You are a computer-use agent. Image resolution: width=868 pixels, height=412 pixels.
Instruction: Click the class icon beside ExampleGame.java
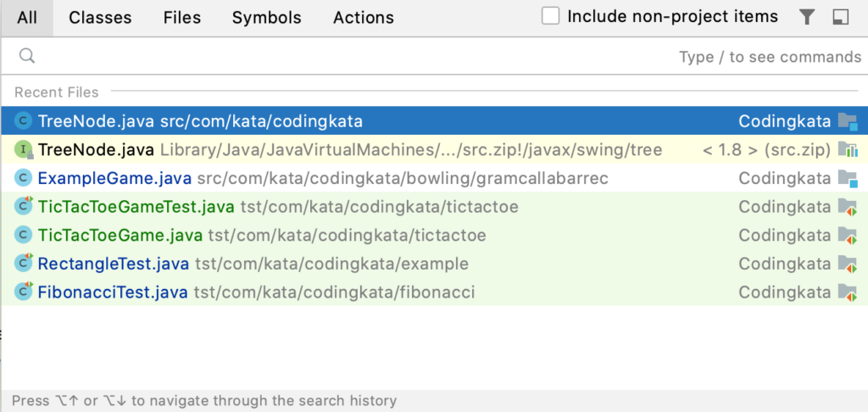coord(24,178)
